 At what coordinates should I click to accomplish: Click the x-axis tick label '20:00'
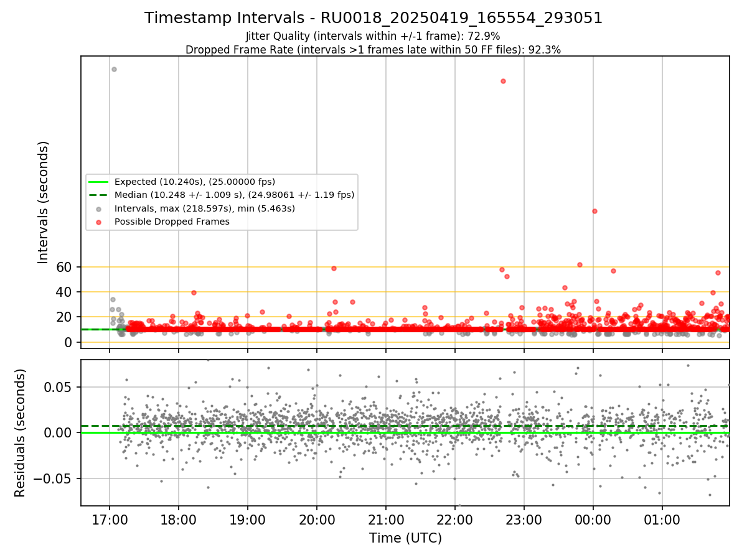coord(317,520)
